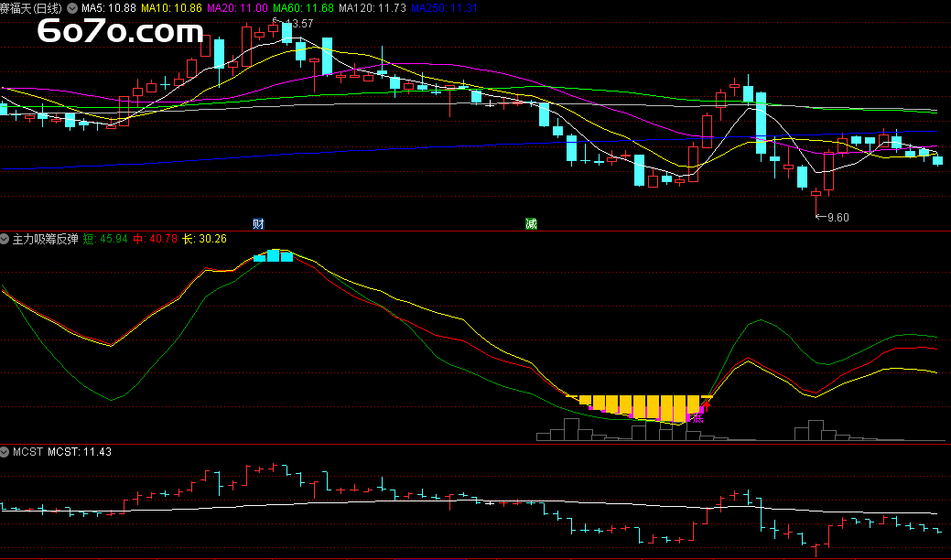This screenshot has width=951, height=560.
Task: Click the 13.57 high price label
Action: 299,24
